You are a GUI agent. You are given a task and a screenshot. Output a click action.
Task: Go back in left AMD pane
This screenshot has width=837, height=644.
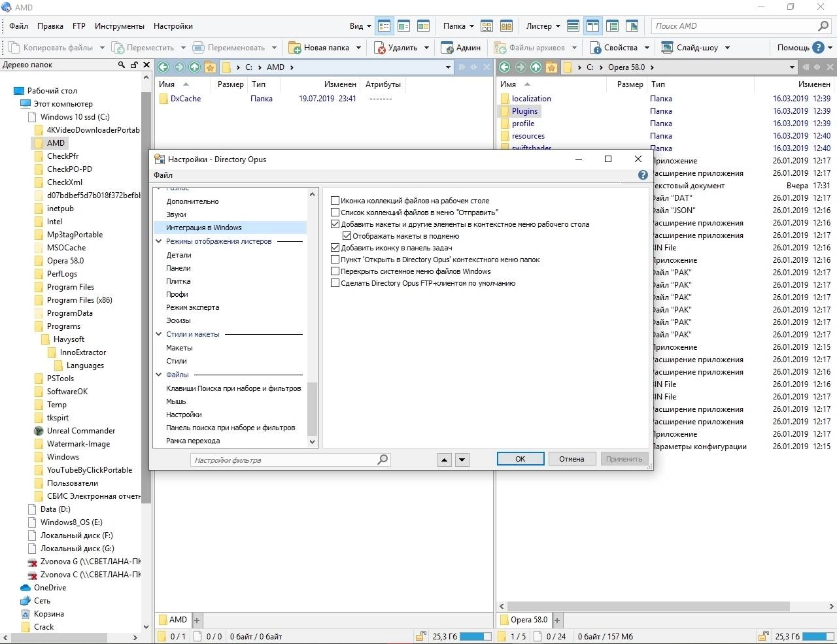163,67
